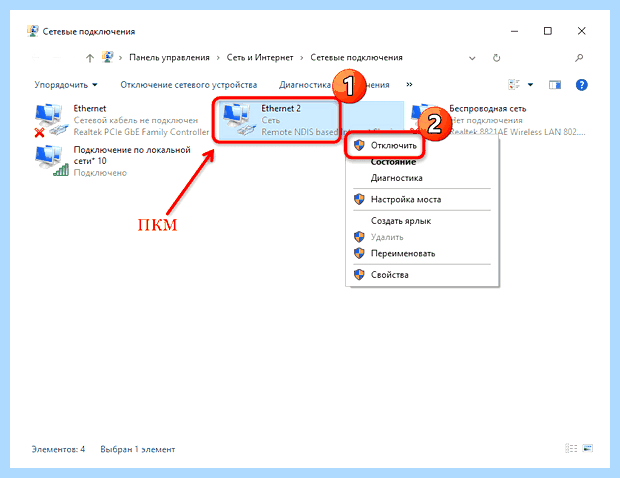Click Элементов: 4 in the status bar
This screenshot has height=478, width=620.
pyautogui.click(x=58, y=449)
